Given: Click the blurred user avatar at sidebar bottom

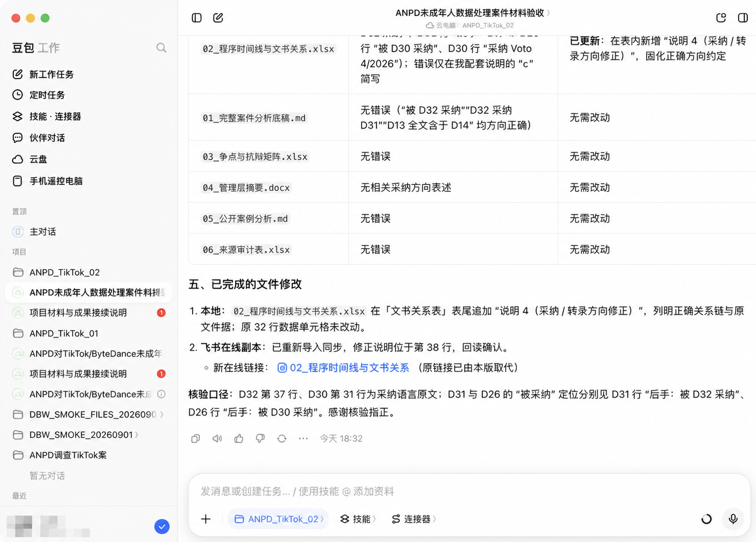Looking at the screenshot, I should click(x=19, y=526).
